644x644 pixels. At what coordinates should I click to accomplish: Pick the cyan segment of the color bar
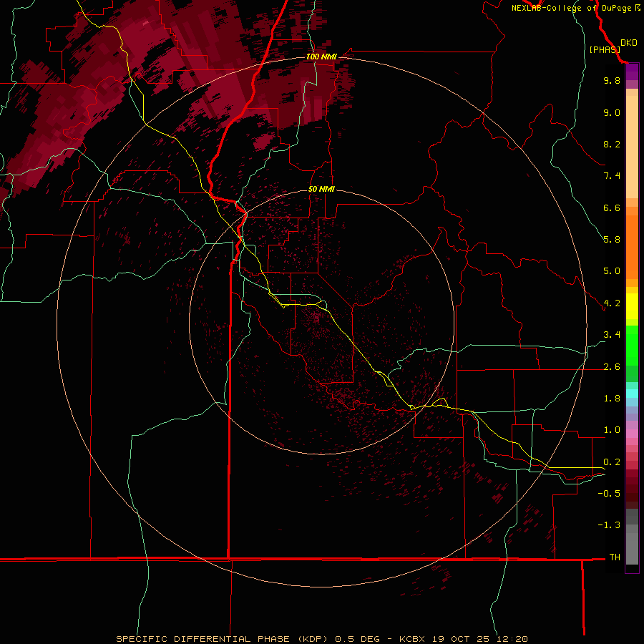coord(632,394)
